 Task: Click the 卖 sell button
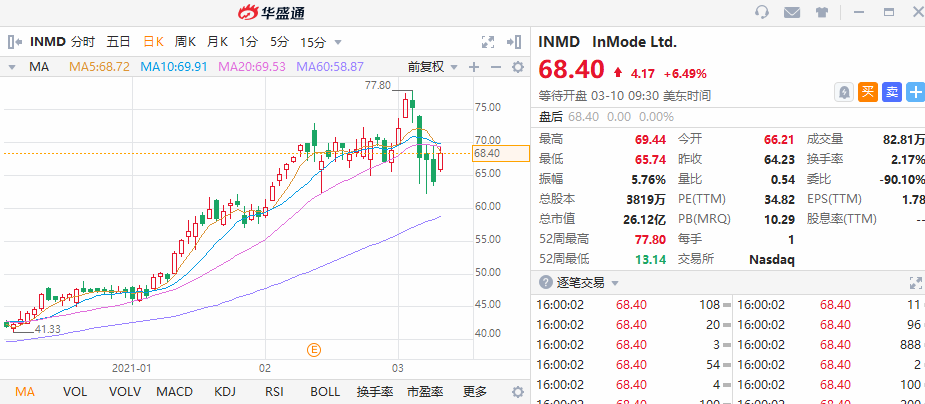(892, 92)
